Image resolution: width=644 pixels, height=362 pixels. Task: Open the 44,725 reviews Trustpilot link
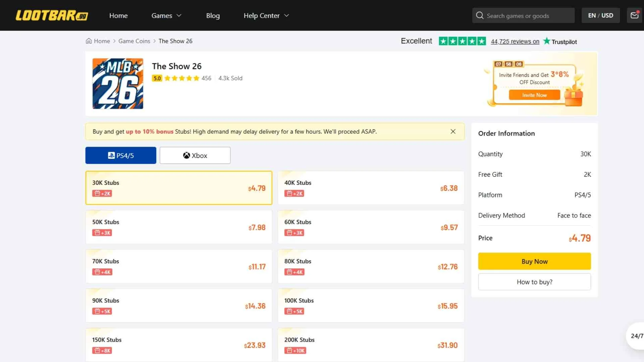[x=515, y=41]
